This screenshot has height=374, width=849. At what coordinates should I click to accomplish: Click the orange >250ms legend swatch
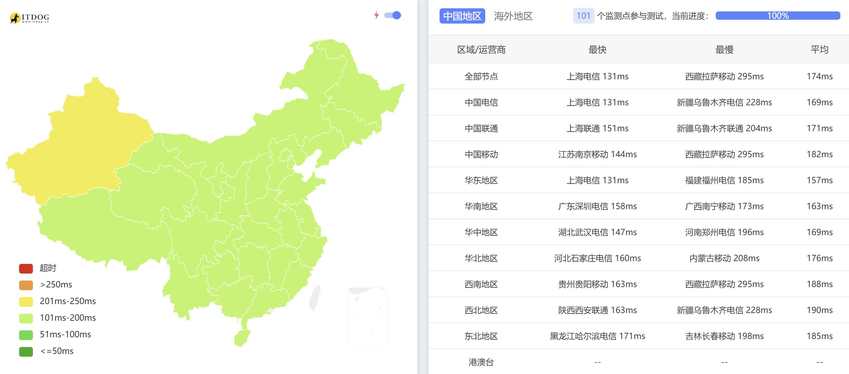coord(26,285)
